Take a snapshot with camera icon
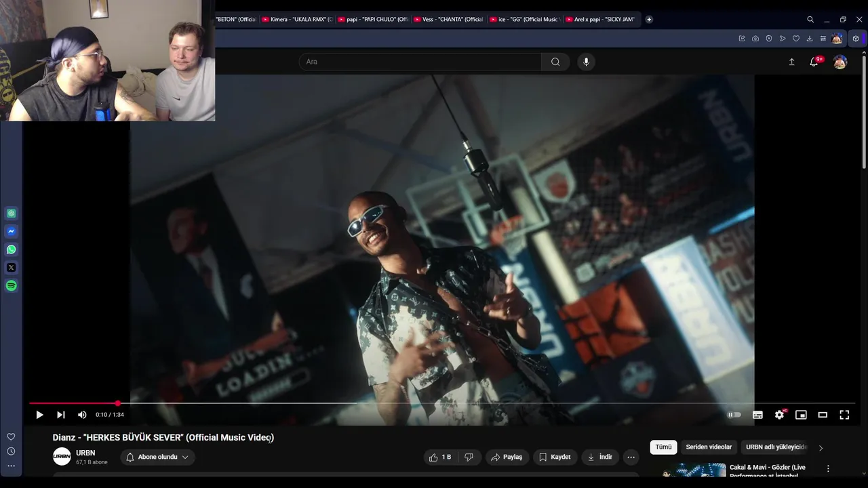Screen dimensions: 868x488 (755, 39)
